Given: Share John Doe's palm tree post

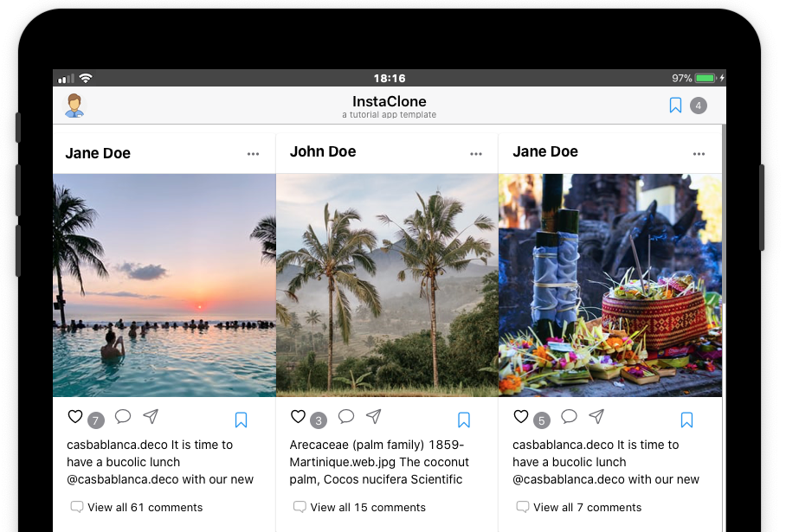Looking at the screenshot, I should click(373, 417).
